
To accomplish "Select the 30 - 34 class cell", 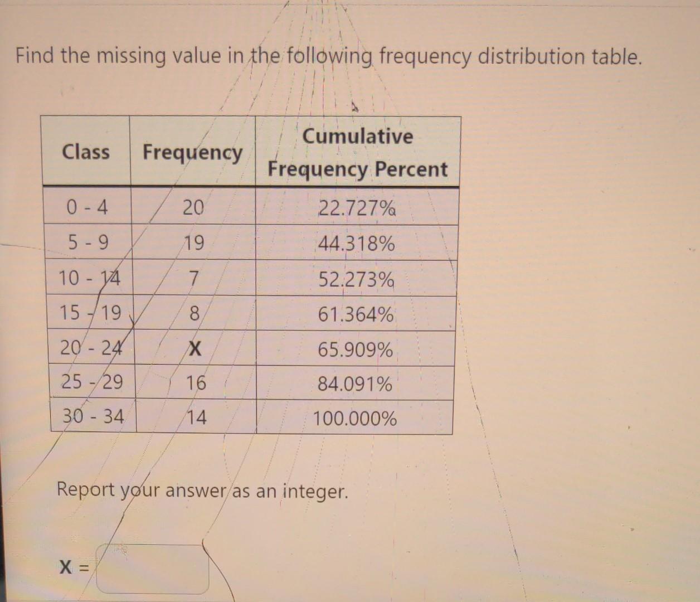I will point(93,418).
